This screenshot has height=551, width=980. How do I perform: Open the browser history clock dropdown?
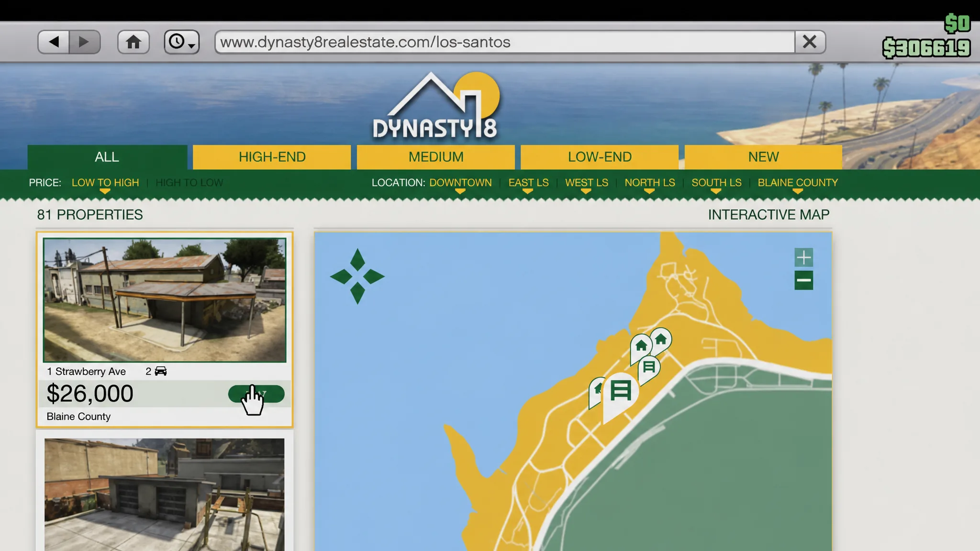coord(182,42)
